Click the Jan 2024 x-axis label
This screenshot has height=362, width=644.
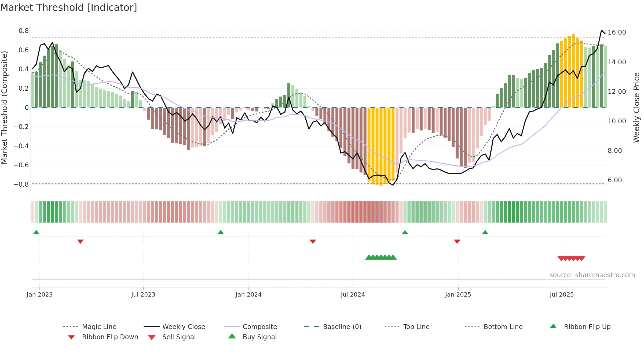click(248, 294)
